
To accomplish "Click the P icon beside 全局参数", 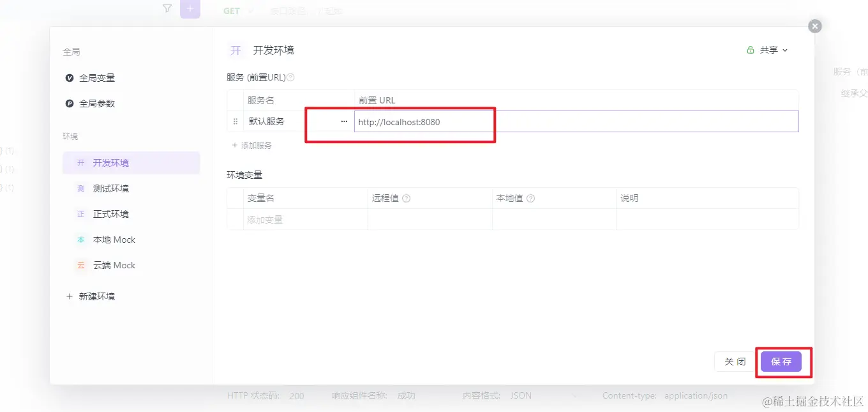I will tap(70, 103).
